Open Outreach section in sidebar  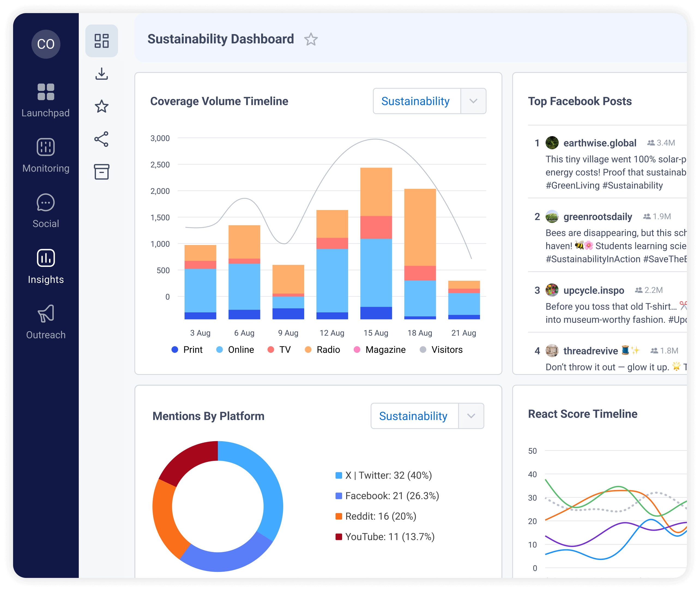[x=46, y=322]
